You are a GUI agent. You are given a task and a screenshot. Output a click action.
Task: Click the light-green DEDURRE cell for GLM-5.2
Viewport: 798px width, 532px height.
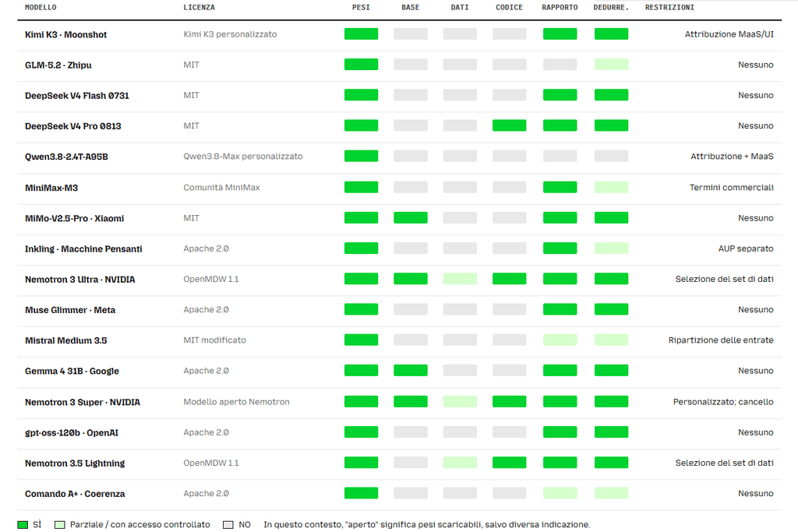tap(611, 65)
